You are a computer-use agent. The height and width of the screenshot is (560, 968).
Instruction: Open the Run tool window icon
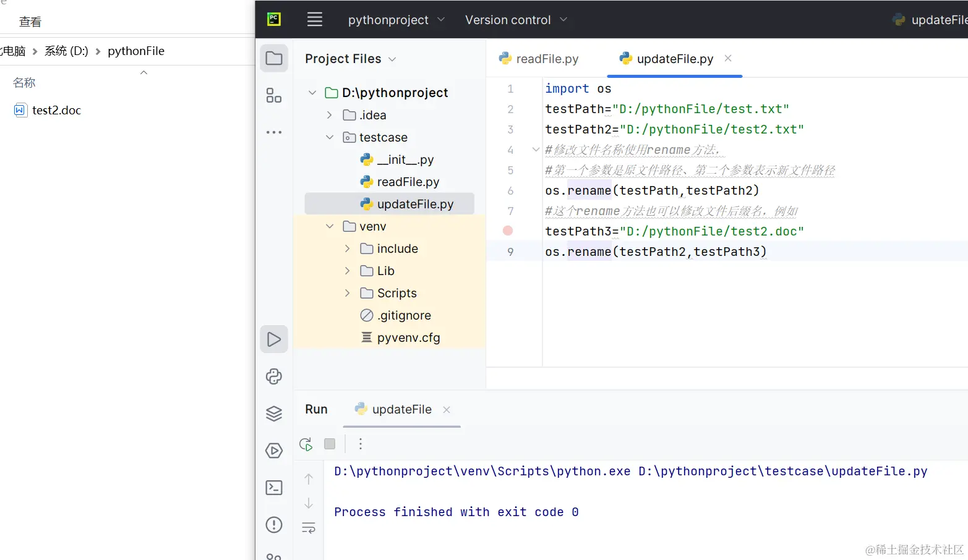coord(274,339)
